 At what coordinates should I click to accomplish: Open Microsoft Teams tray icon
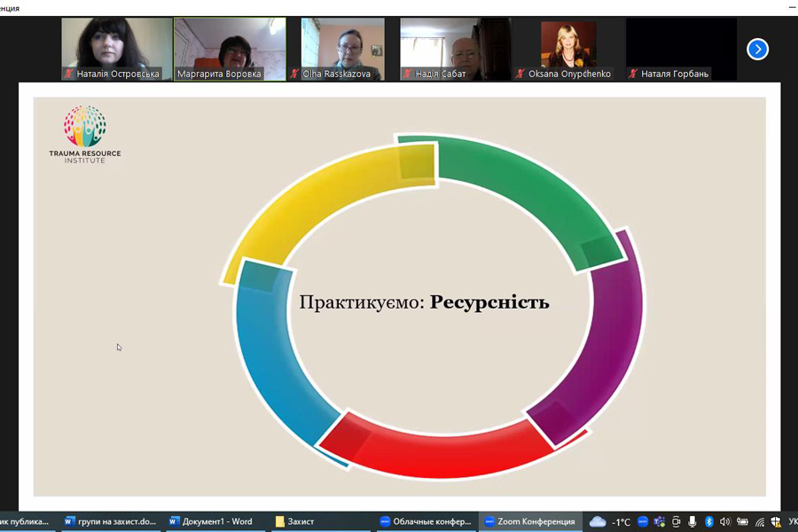pyautogui.click(x=660, y=521)
